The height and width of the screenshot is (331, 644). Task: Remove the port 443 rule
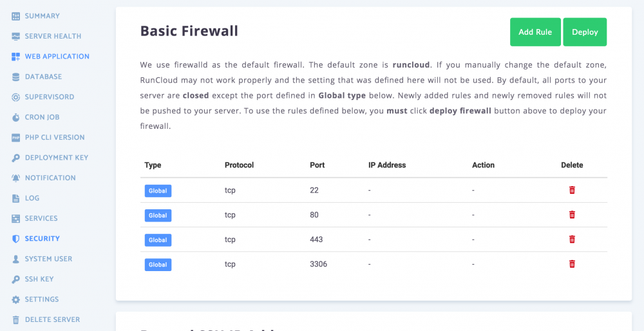click(x=572, y=239)
